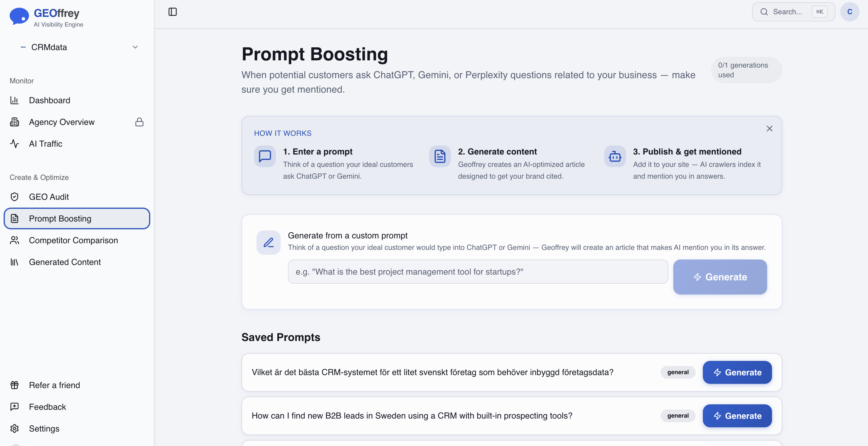
Task: Select GEO Audit shield icon
Action: tap(14, 197)
